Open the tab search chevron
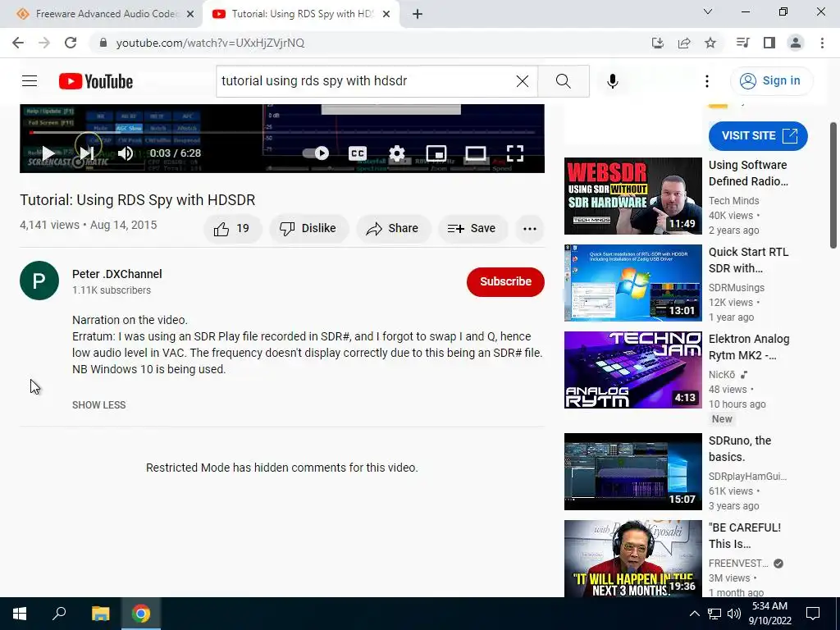This screenshot has height=630, width=840. tap(708, 11)
